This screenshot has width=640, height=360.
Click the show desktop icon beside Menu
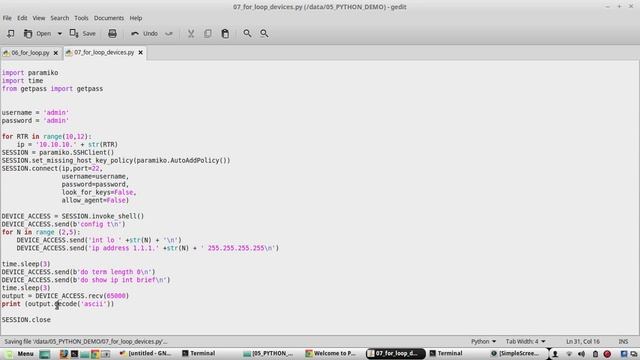tap(45, 354)
